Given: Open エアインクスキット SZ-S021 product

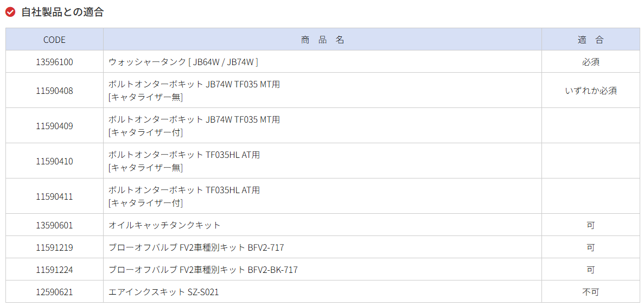Looking at the screenshot, I should [x=163, y=292].
